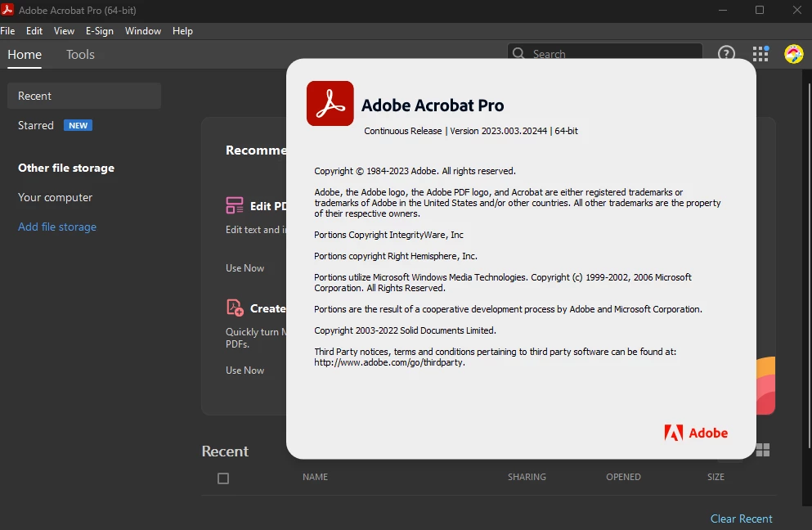Open the View menu

[65, 31]
